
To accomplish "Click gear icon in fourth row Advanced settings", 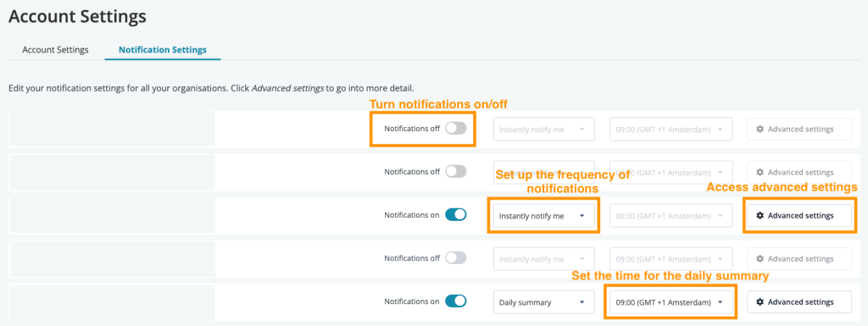I will [760, 258].
